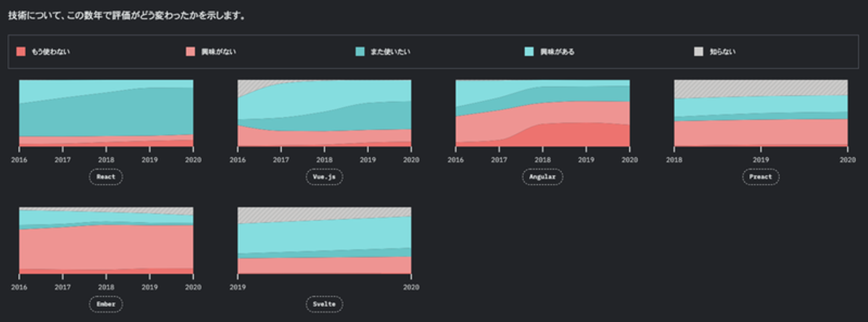
Task: Click 2018 tick under the Angular chart
Action: click(x=542, y=160)
